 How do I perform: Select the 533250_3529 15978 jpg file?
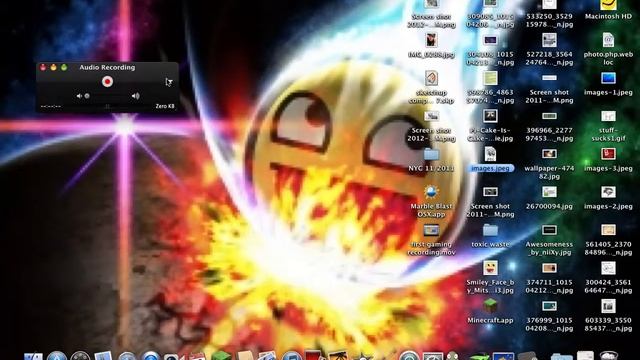[x=549, y=4]
